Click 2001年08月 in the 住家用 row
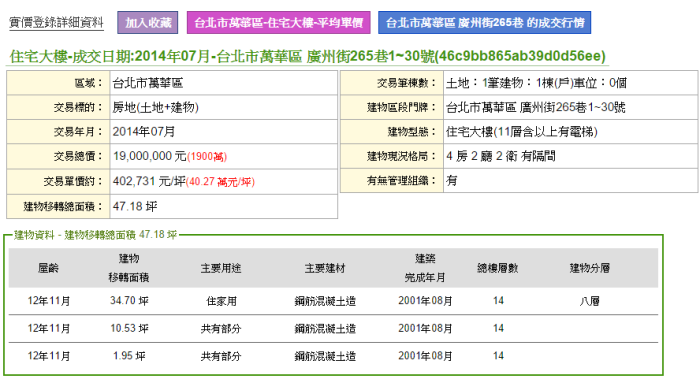This screenshot has height=379, width=700. click(x=425, y=301)
